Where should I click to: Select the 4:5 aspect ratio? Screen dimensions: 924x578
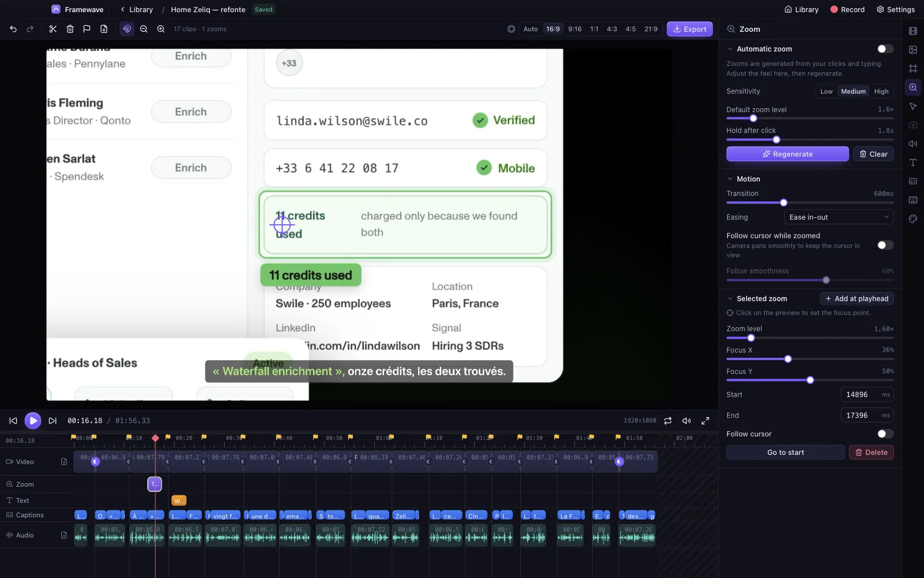click(x=631, y=29)
